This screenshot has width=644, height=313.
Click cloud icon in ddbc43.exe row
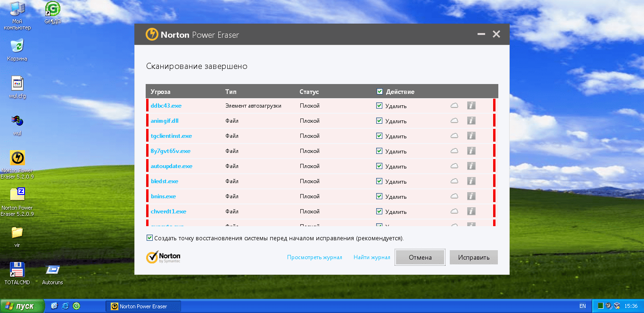pos(454,106)
